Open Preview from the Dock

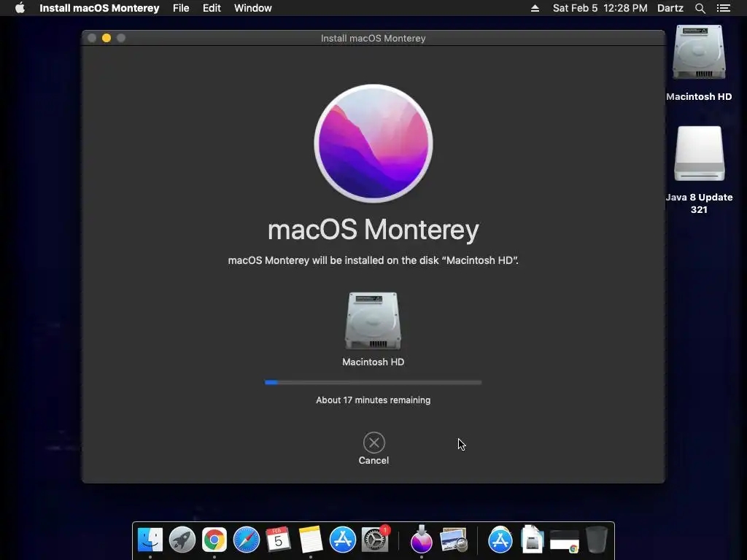pos(454,540)
